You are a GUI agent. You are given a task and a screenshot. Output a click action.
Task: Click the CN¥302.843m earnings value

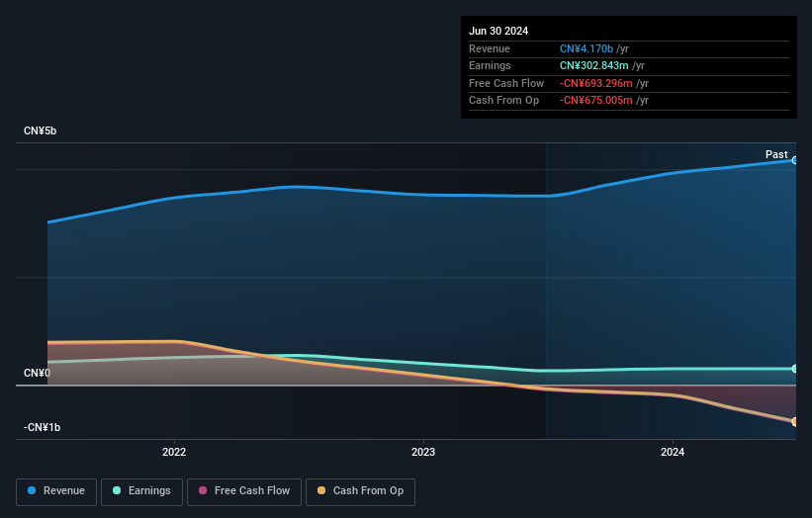(594, 65)
